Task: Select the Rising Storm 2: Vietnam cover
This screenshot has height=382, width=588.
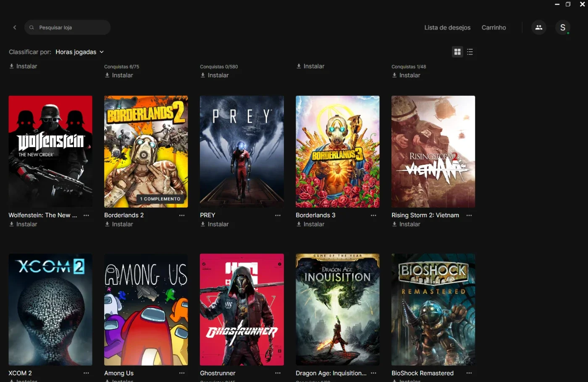Action: pos(433,152)
